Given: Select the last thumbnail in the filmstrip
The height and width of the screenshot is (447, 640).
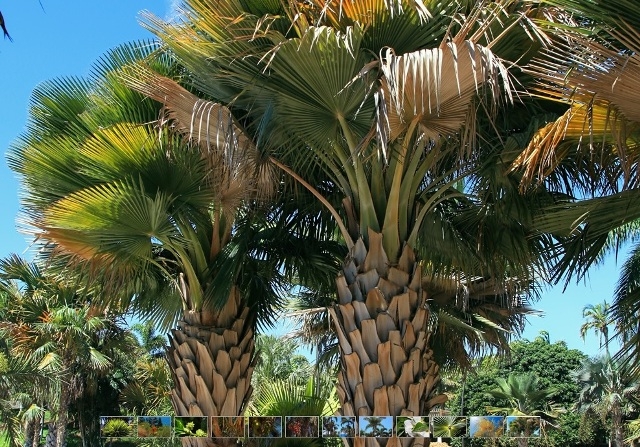Looking at the screenshot, I should coord(522,427).
